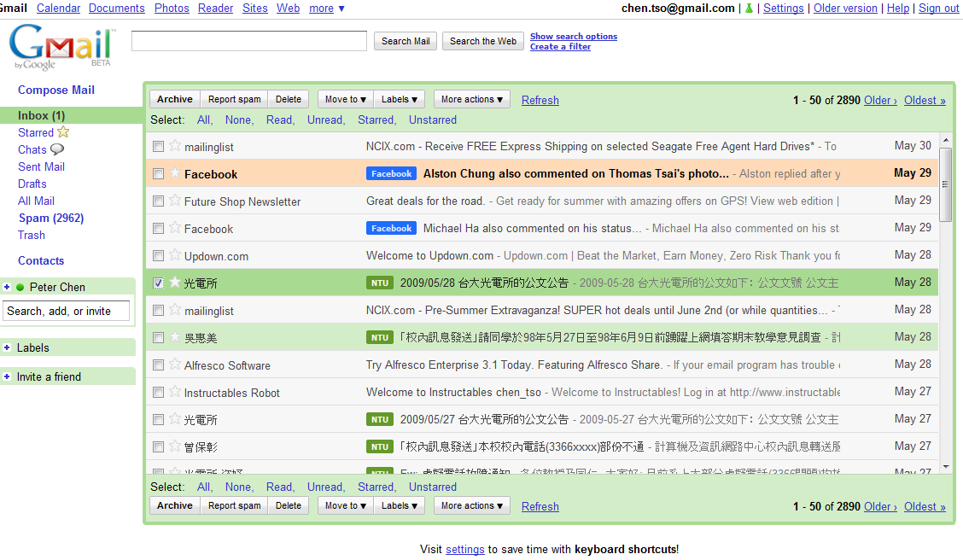Open the top Labels dropdown
963x560 pixels.
coord(400,99)
